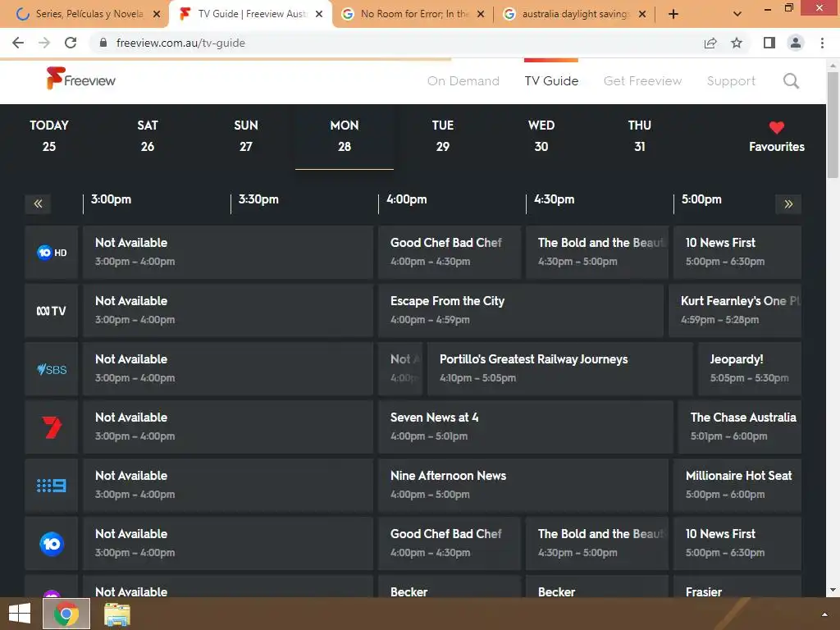
Task: Open the site search magnifier icon
Action: pyautogui.click(x=791, y=81)
